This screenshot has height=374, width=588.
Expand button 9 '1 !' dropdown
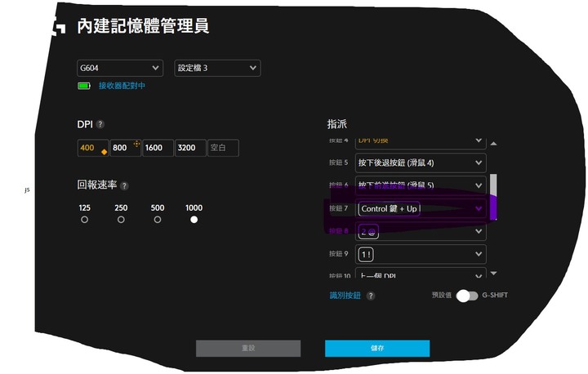pyautogui.click(x=421, y=254)
